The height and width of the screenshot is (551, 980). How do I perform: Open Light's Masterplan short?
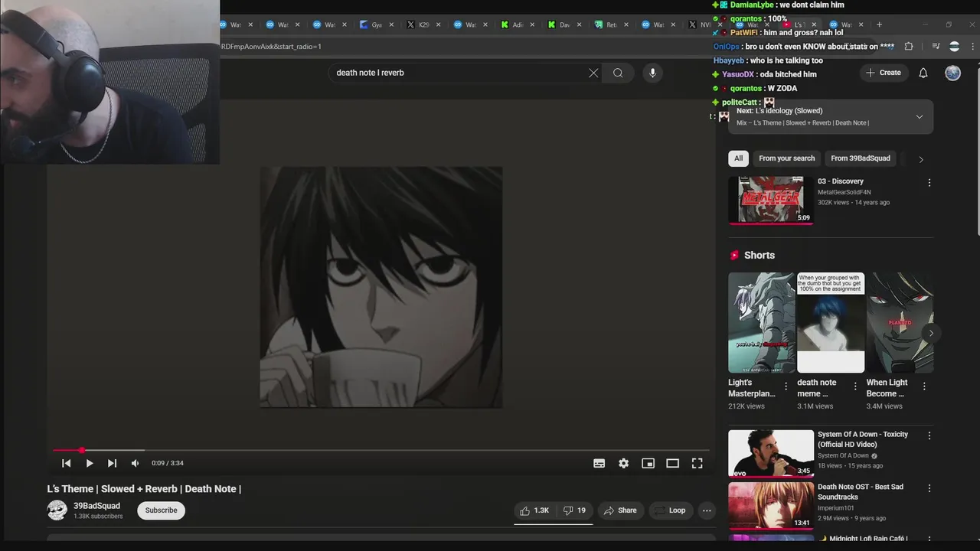tap(762, 322)
